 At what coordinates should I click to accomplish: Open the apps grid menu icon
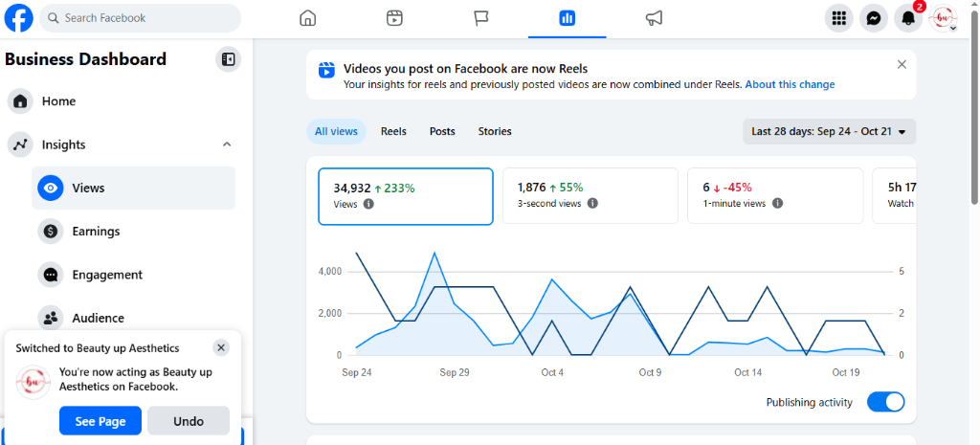pos(839,18)
